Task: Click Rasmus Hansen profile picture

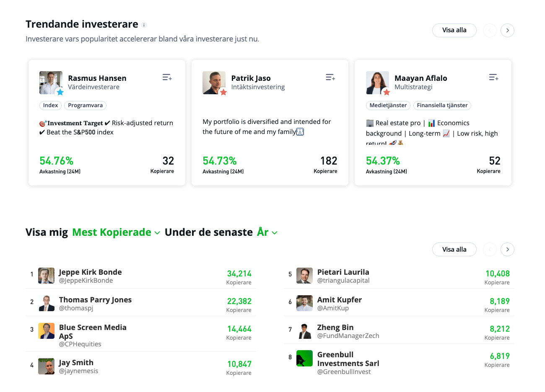Action: [51, 83]
